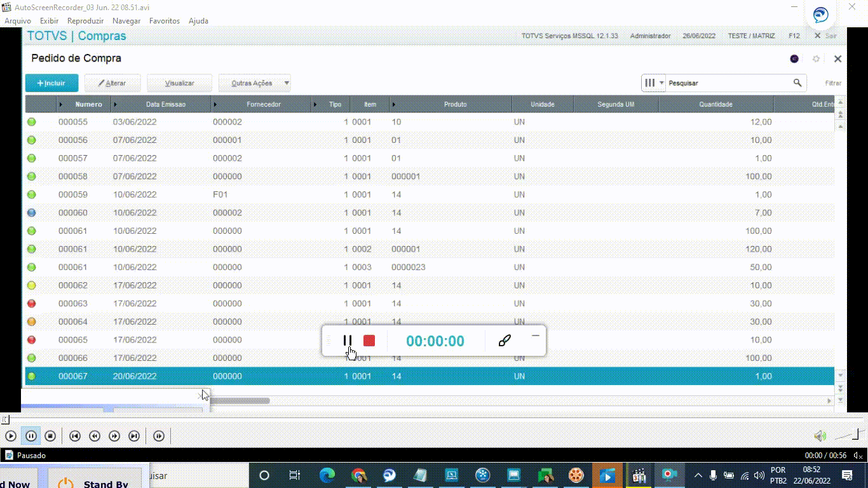
Task: Click the Stop button in player controls
Action: pos(50,436)
